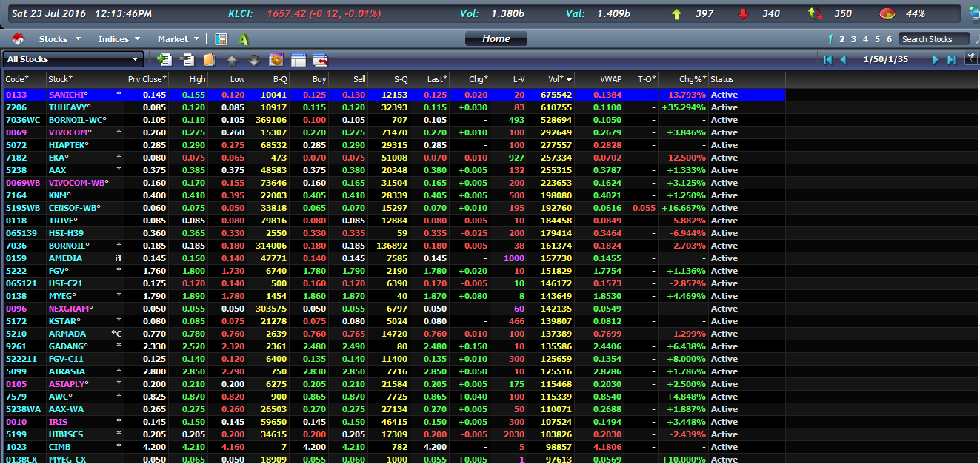Image resolution: width=980 pixels, height=464 pixels.
Task: Click the KLCI index value 1657.42
Action: pyautogui.click(x=286, y=14)
